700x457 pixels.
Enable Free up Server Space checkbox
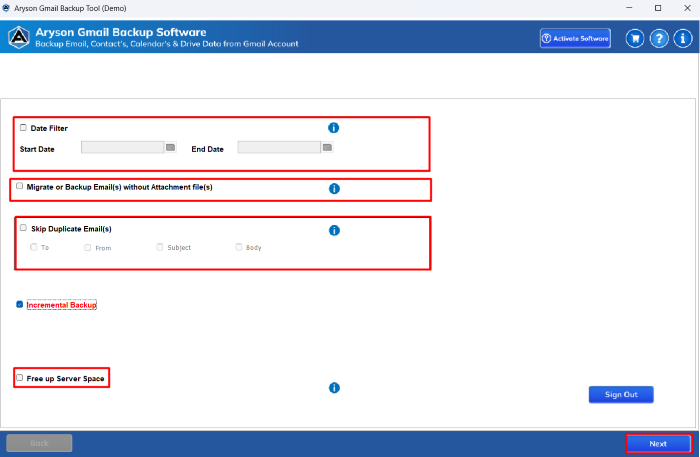(x=20, y=378)
